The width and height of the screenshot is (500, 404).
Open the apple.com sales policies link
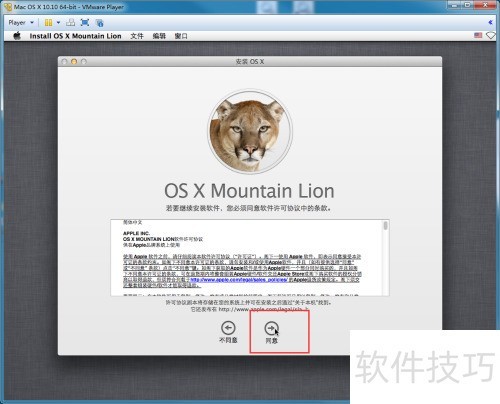click(239, 280)
